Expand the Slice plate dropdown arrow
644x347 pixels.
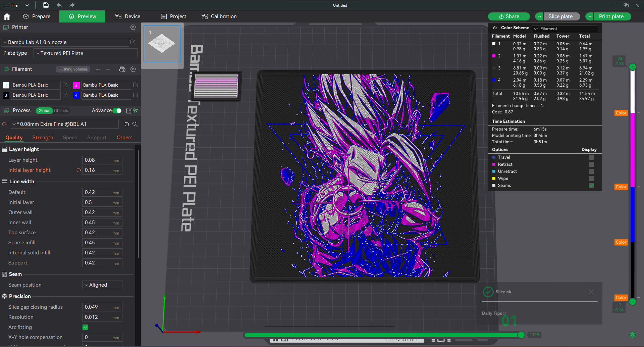[x=539, y=16]
